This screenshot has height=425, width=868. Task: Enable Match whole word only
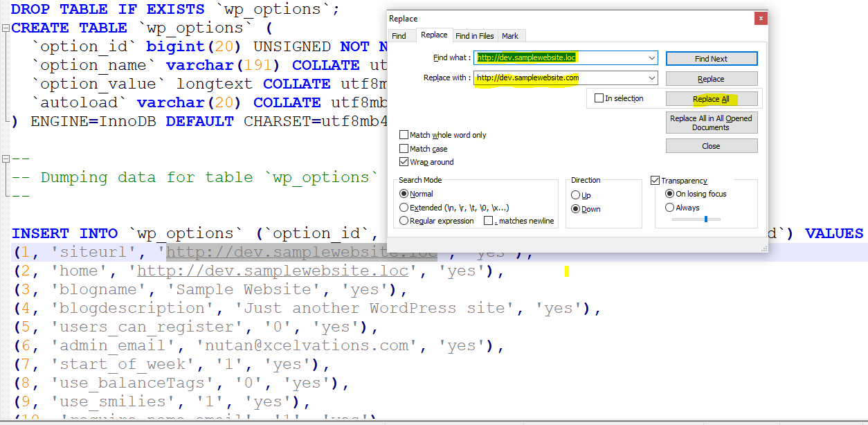pyautogui.click(x=443, y=135)
